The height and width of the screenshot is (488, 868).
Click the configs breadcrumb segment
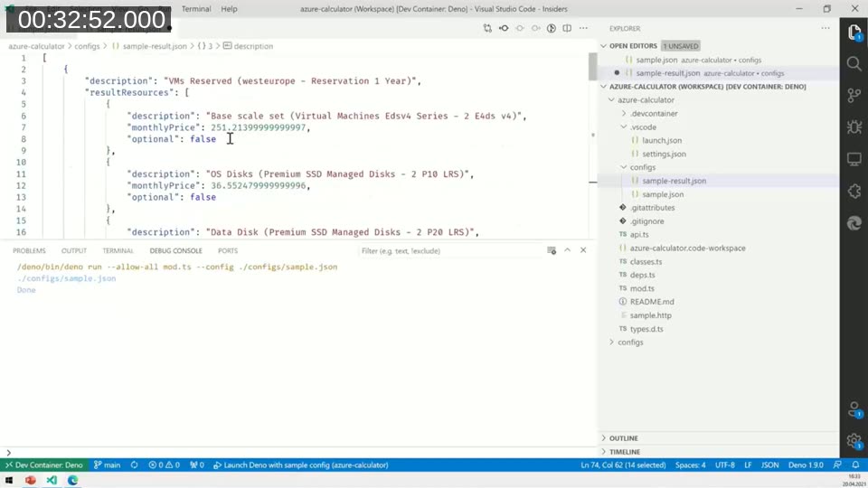(x=87, y=46)
